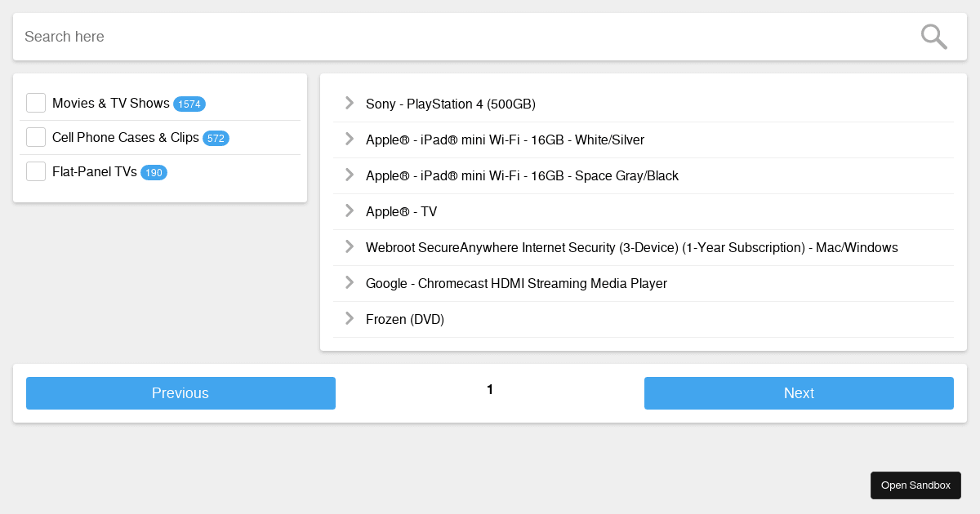Click the chevron beside Sony PlayStation 4
The height and width of the screenshot is (514, 980).
coord(349,103)
